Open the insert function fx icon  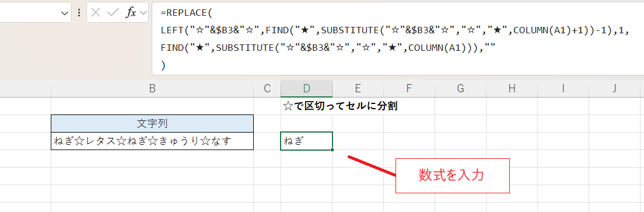(131, 13)
